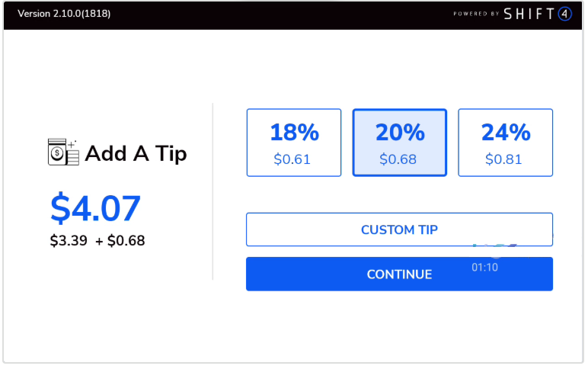Click the Add A Tip money icon
588x369 pixels.
(x=63, y=152)
